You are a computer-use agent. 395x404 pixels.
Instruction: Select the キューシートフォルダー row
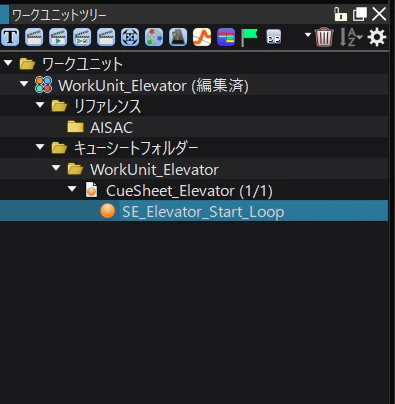(x=194, y=148)
